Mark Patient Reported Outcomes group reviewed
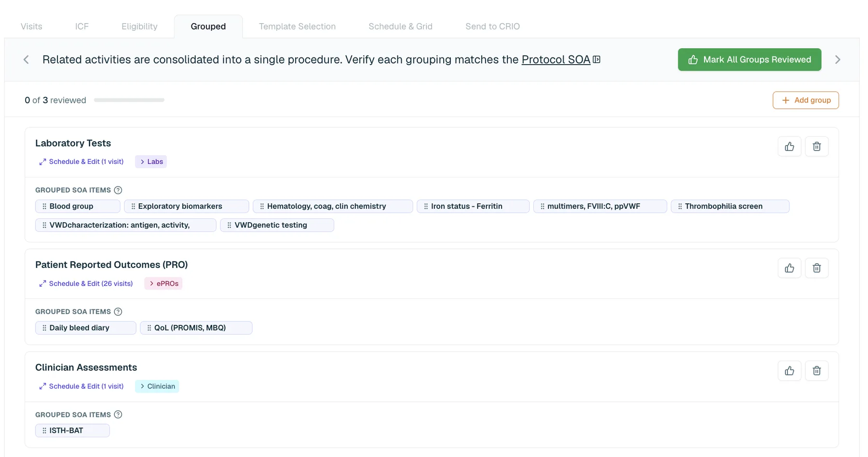Viewport: 868px width, 457px height. point(789,268)
